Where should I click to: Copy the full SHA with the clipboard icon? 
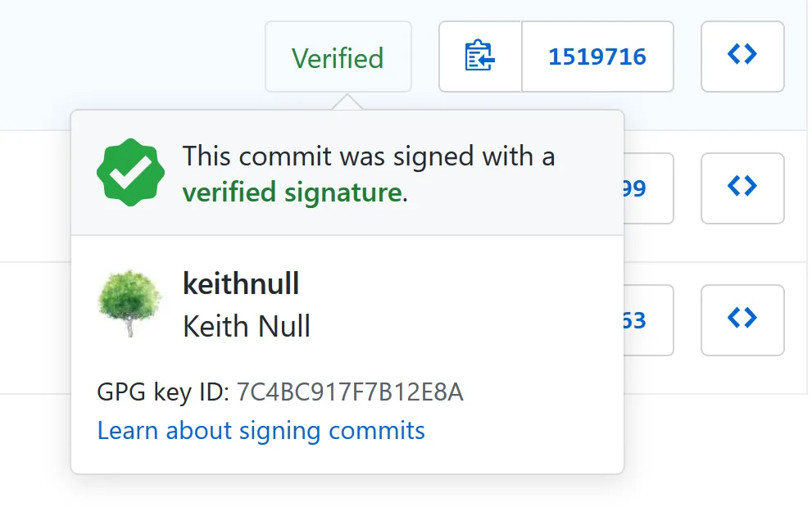(x=480, y=57)
